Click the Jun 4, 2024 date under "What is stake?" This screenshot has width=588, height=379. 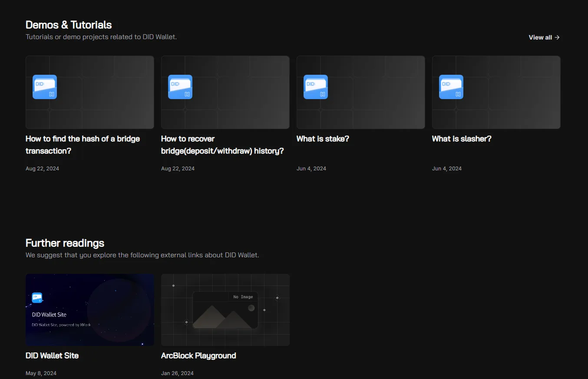click(311, 168)
